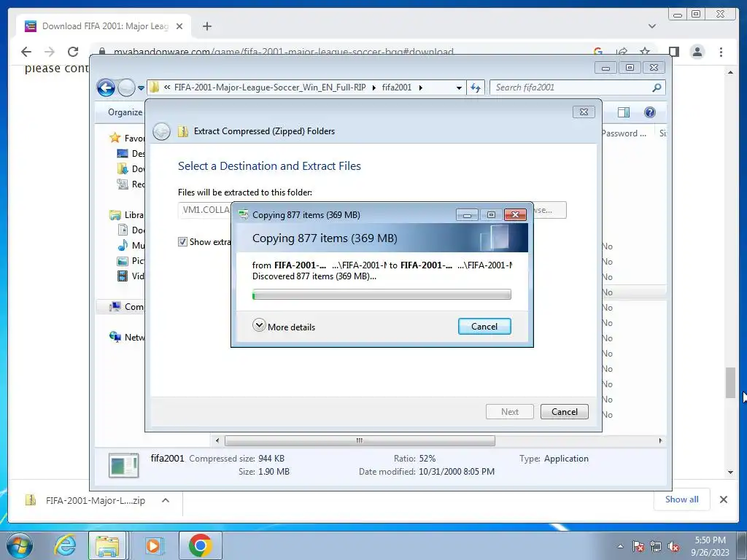This screenshot has width=747, height=560.
Task: Click the fifa2001 breadcrumb segment
Action: click(396, 87)
